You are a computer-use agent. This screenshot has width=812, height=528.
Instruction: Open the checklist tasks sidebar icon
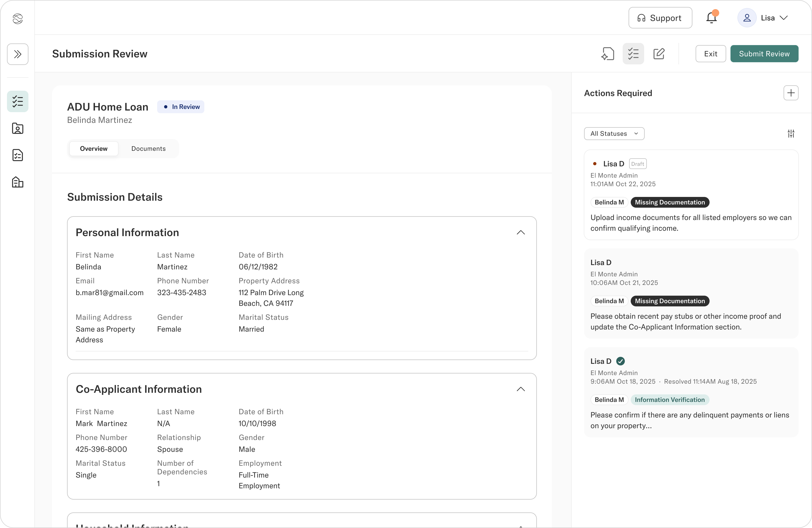[x=17, y=101]
